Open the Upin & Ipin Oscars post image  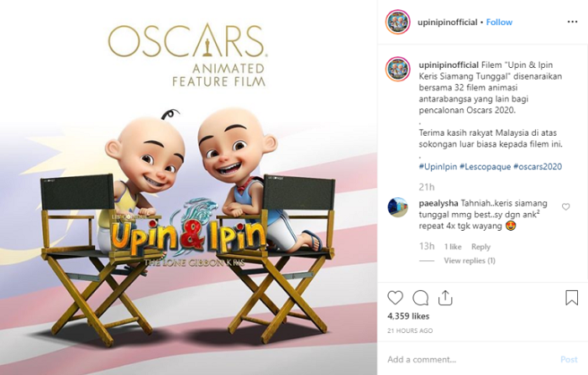[189, 187]
